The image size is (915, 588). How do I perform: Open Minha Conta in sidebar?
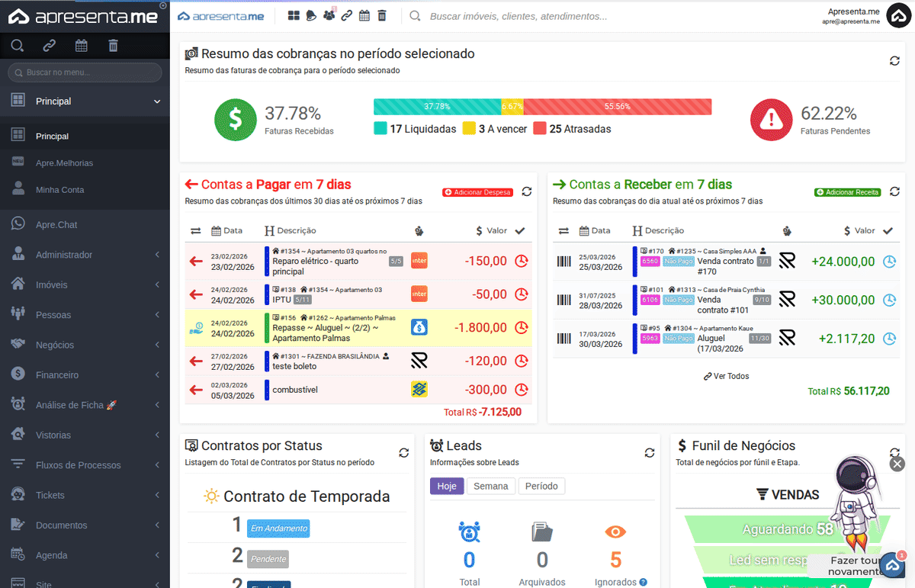[x=59, y=190]
